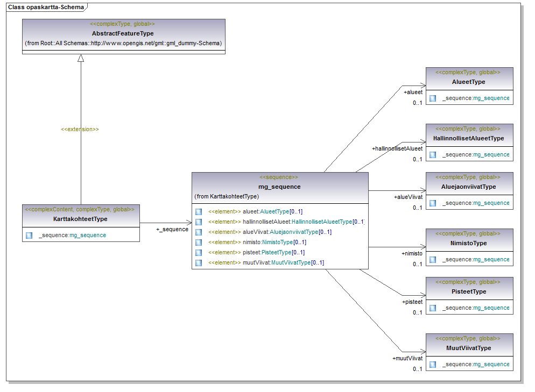Click the attribute icon in the MuutViivatType box
Viewport: 535px width, 392px height.
tap(433, 365)
